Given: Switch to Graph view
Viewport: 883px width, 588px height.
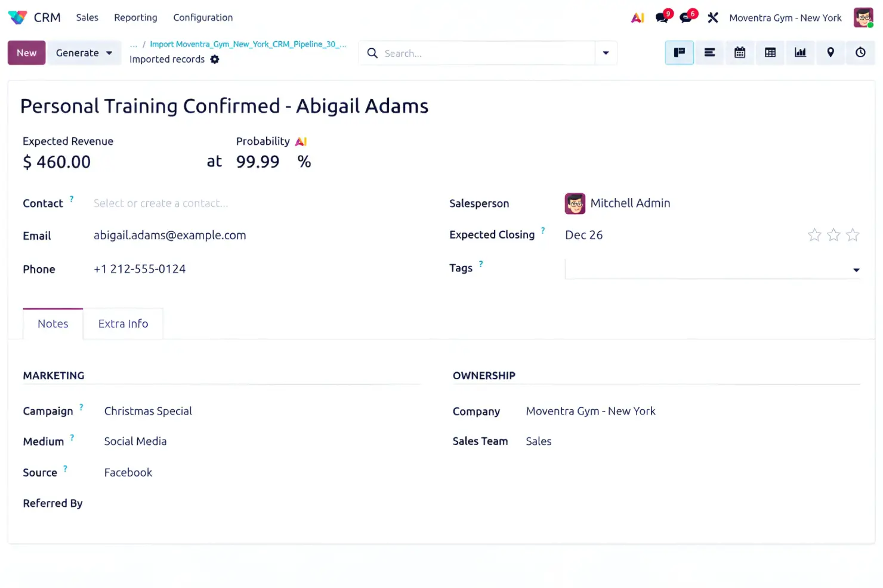Looking at the screenshot, I should pos(800,52).
